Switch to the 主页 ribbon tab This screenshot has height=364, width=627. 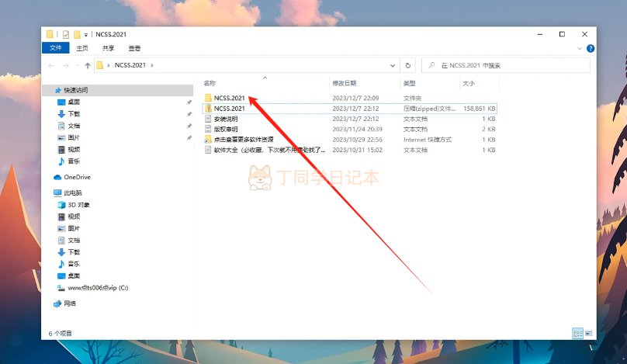click(x=82, y=48)
